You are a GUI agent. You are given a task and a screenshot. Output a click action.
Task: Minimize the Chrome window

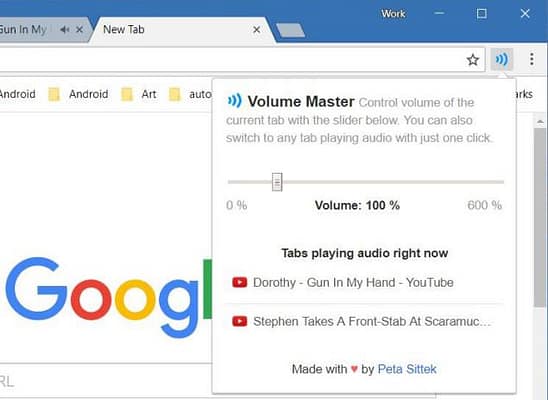click(x=439, y=14)
